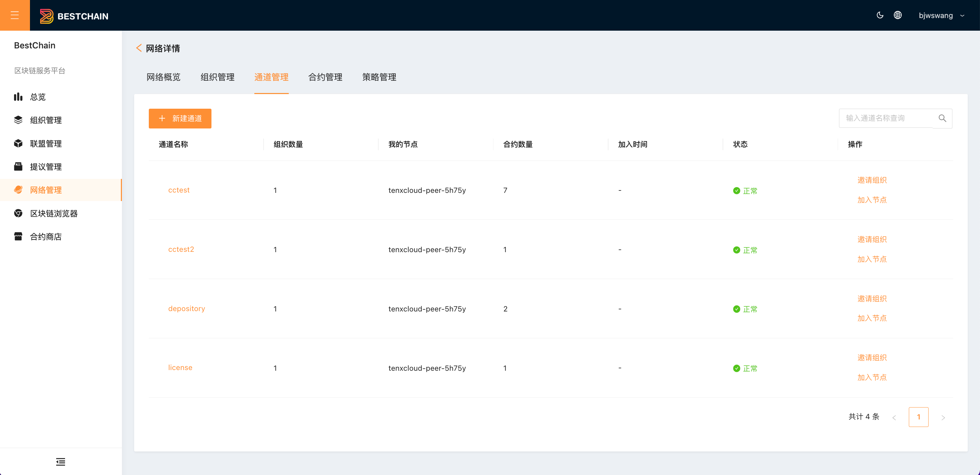
Task: Click the 共计 4 条 total text
Action: click(864, 417)
